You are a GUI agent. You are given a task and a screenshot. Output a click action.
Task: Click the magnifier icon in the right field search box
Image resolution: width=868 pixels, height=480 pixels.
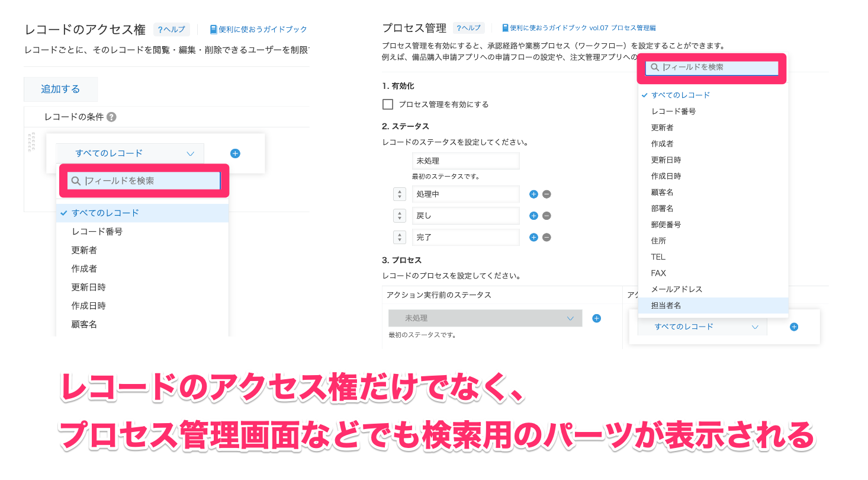(x=655, y=68)
